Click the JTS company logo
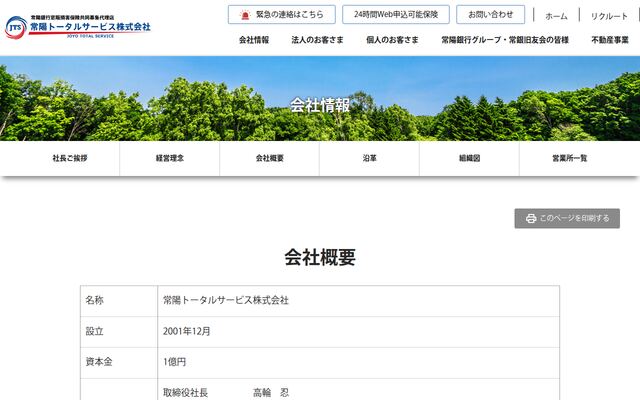Screen dimensions: 640x400 (x=78, y=27)
